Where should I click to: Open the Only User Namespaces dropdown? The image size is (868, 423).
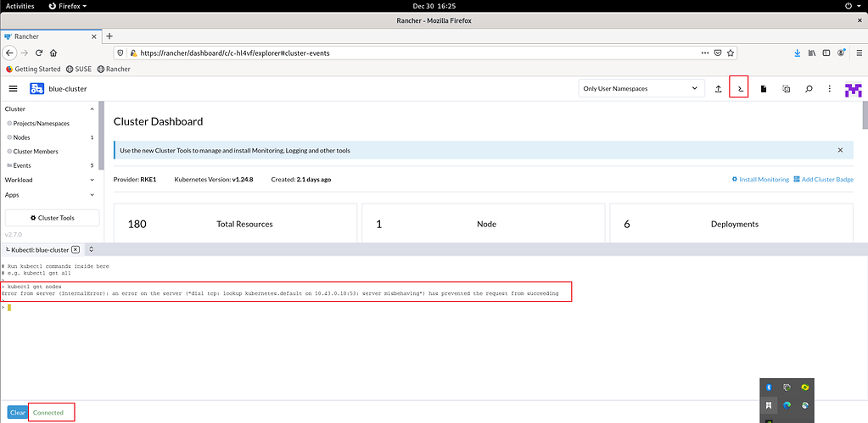click(x=641, y=88)
